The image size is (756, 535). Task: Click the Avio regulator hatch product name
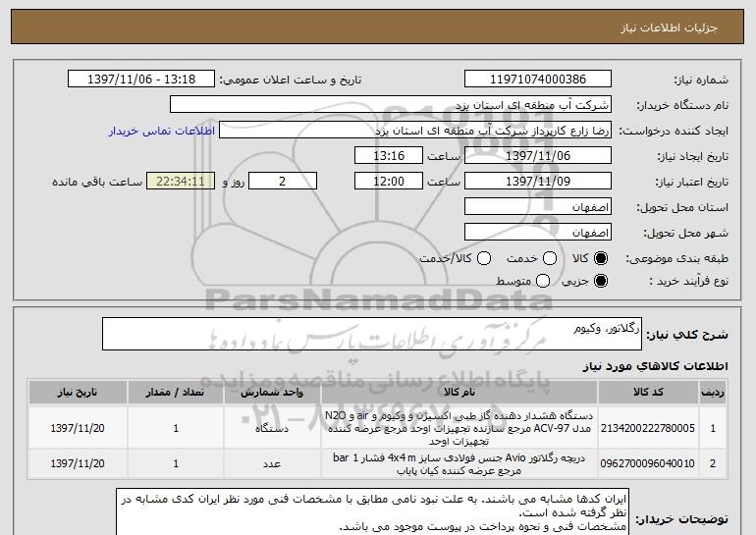click(x=459, y=463)
